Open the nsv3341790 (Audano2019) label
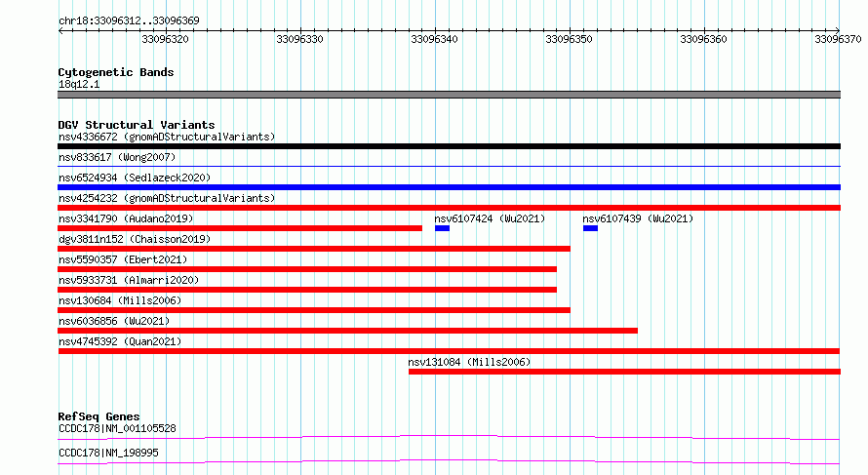The height and width of the screenshot is (475, 868). tap(126, 218)
